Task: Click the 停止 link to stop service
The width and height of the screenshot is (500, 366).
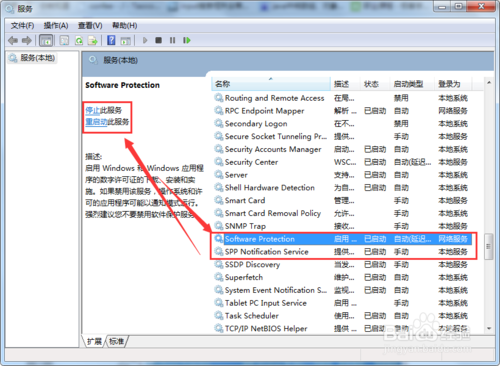Action: click(92, 110)
